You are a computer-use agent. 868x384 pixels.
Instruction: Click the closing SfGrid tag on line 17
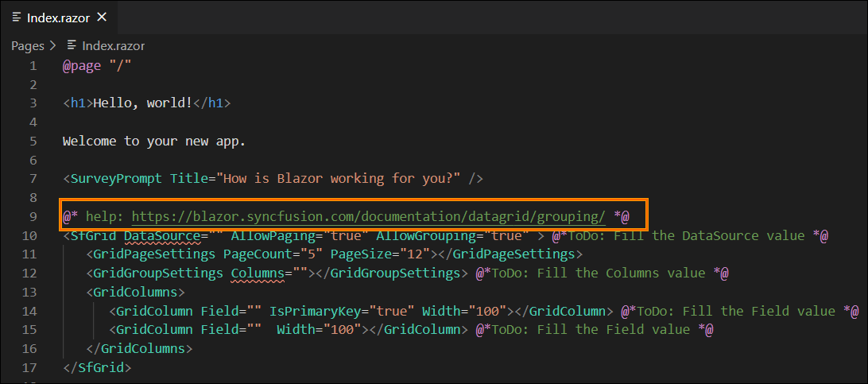98,367
